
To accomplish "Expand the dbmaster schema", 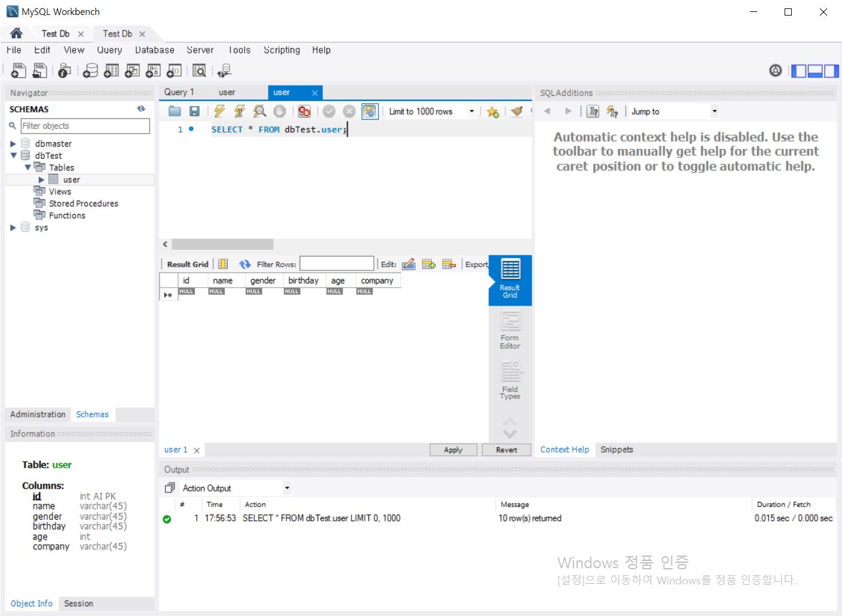I will click(x=13, y=144).
